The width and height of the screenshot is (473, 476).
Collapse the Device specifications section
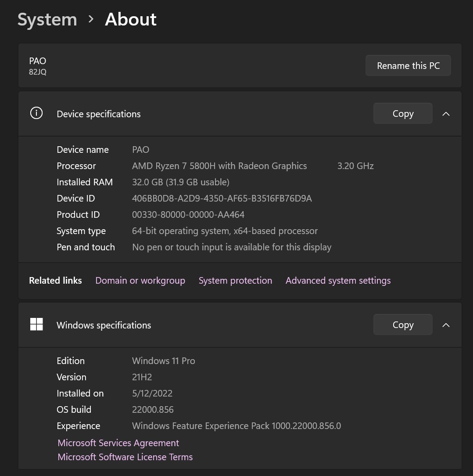coord(446,114)
